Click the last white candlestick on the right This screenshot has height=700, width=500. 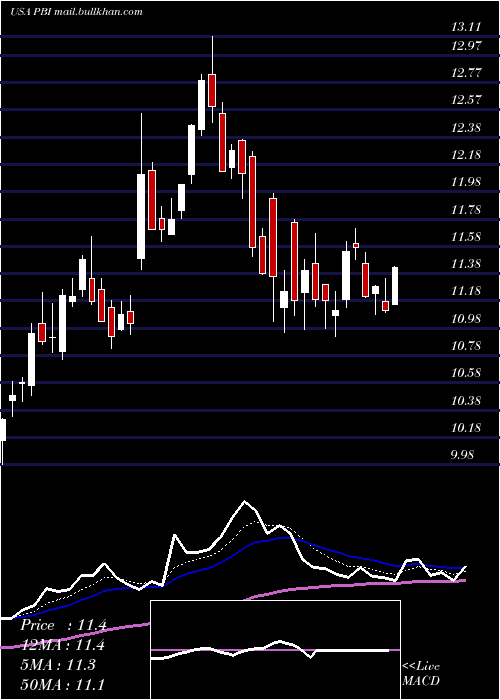point(395,286)
